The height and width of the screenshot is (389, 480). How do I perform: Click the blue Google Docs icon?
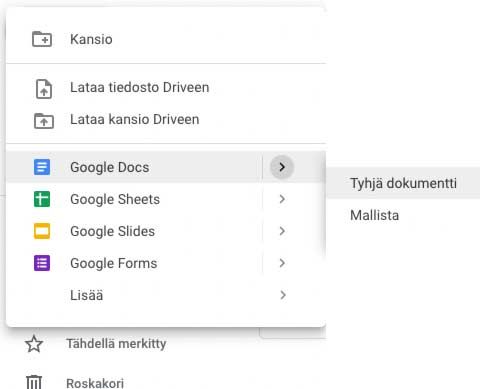pyautogui.click(x=42, y=167)
